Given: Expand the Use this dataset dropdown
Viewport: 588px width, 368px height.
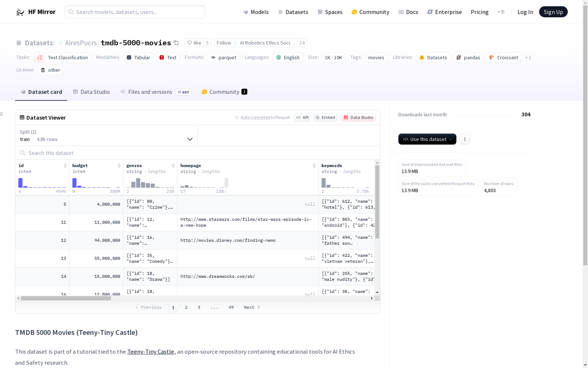Looking at the screenshot, I should tap(427, 139).
